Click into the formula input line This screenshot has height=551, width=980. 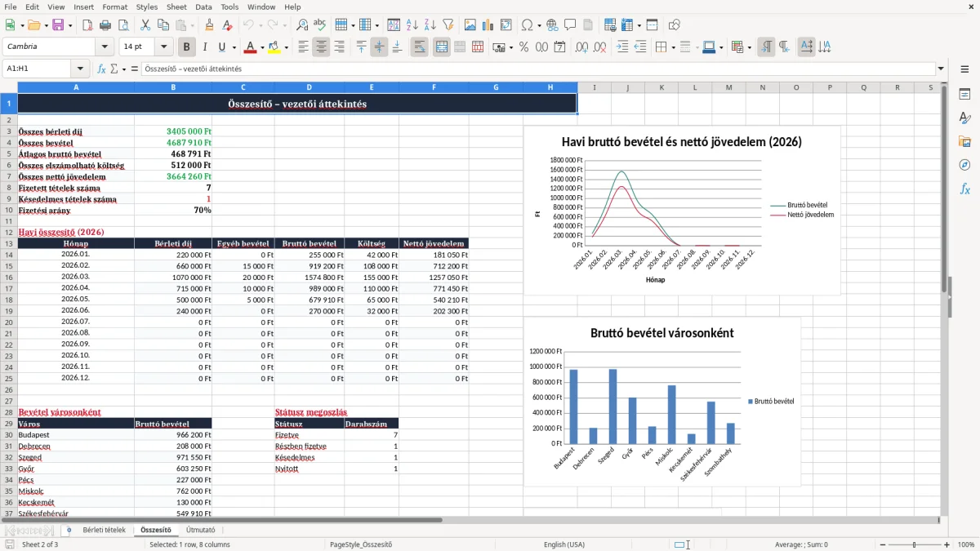pos(537,69)
